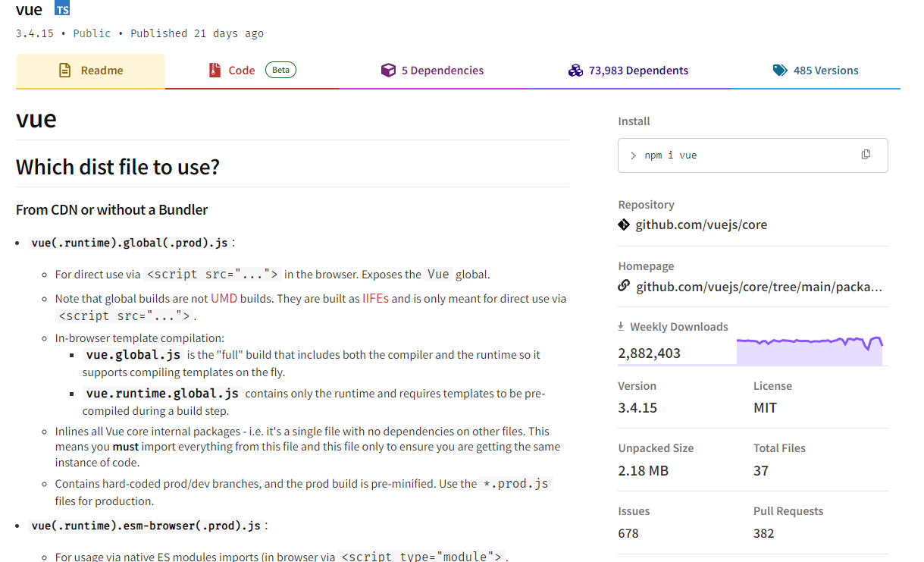Click the vue.global.js code text
924x562 pixels.
point(133,354)
